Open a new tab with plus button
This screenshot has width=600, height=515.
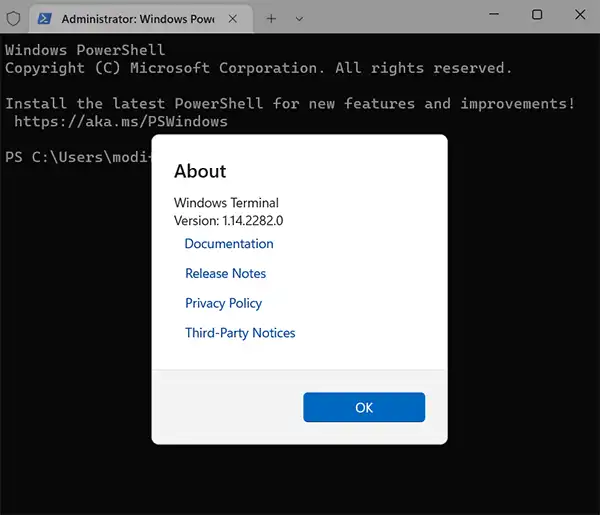(x=271, y=18)
